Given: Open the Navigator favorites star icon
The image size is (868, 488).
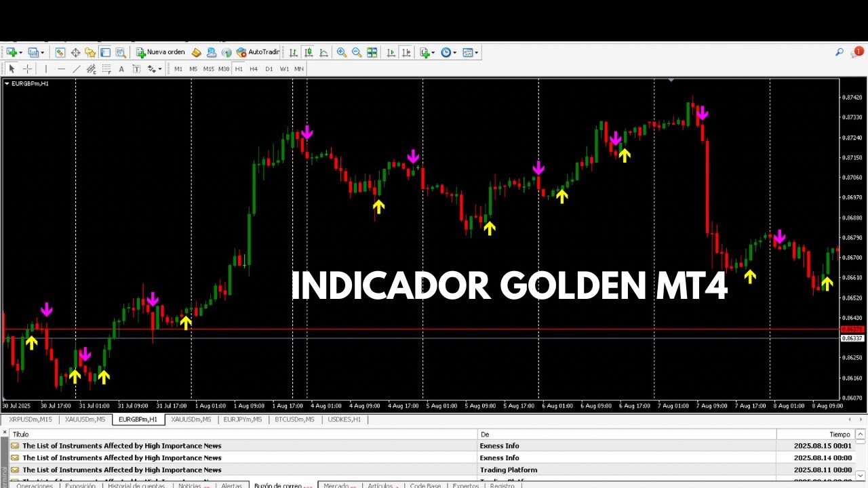Looking at the screenshot, I should [90, 52].
